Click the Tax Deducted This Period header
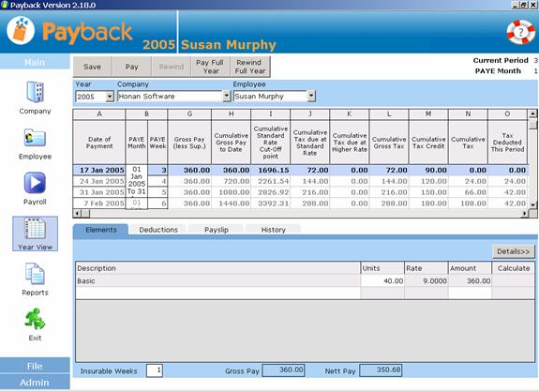Image resolution: width=539 pixels, height=392 pixels. [507, 143]
